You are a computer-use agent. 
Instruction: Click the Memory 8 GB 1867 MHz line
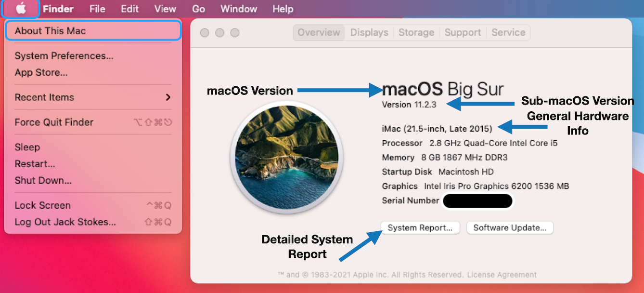click(445, 158)
